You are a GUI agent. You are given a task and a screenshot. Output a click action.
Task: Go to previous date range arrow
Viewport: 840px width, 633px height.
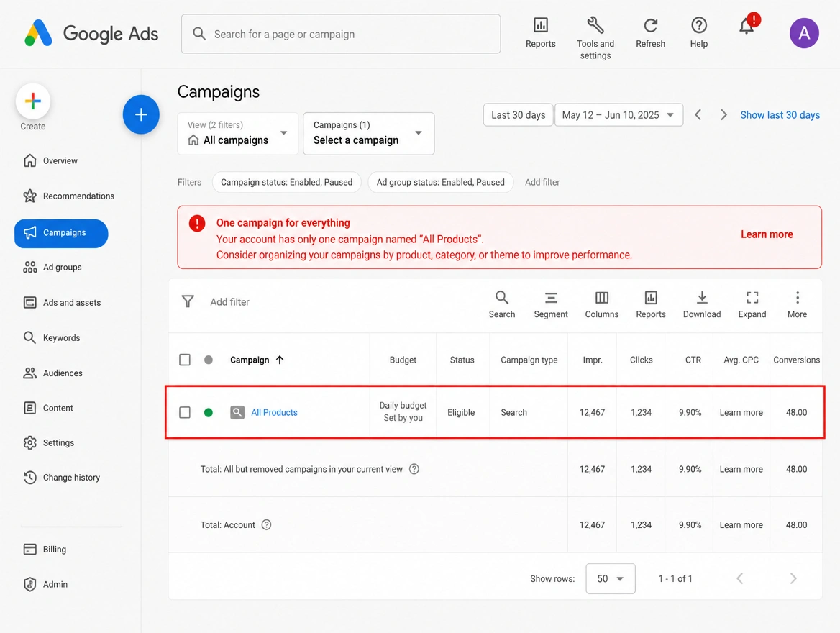[698, 114]
